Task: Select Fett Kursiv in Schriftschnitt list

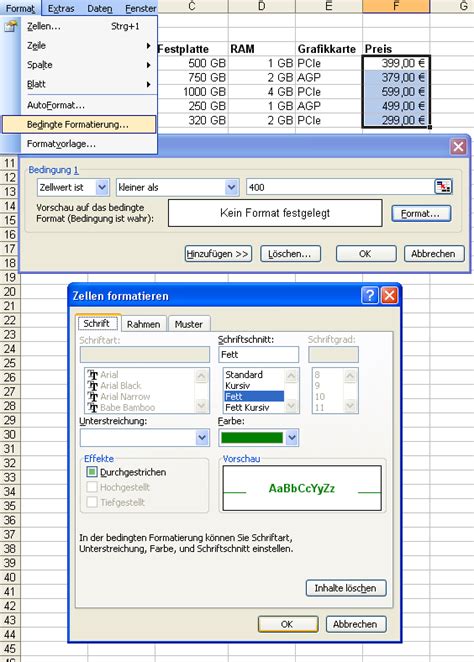Action: [254, 407]
